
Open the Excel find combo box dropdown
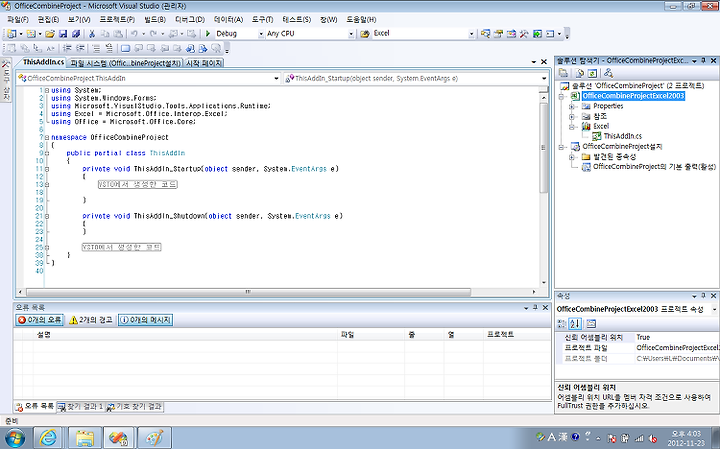[x=471, y=34]
